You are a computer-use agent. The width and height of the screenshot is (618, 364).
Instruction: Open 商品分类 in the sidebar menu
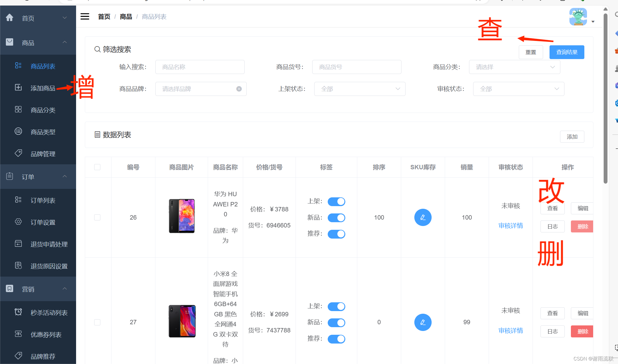[x=43, y=110]
